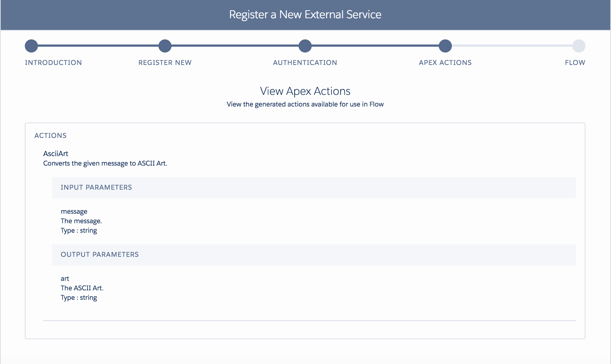This screenshot has height=364, width=611.
Task: Click the 'Register a New External Service' title
Action: [x=305, y=15]
